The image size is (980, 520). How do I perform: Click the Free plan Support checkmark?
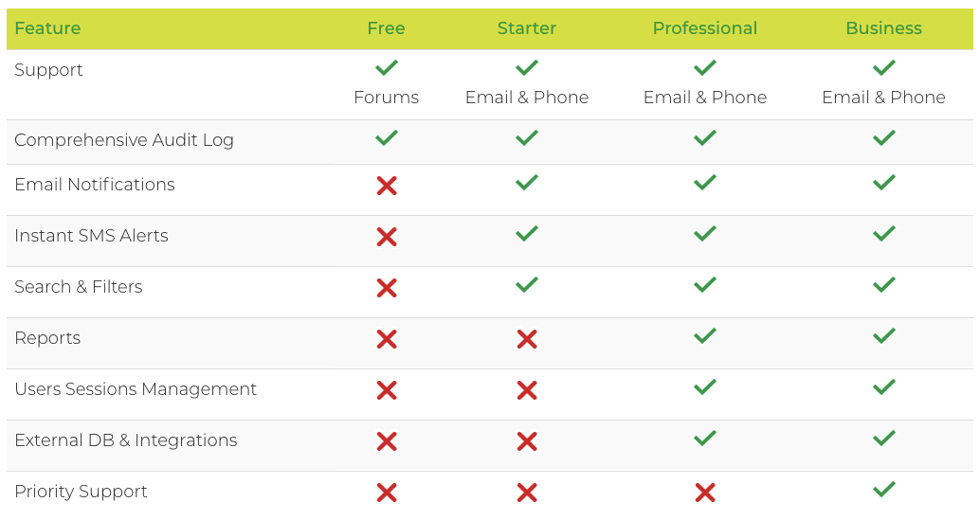pos(386,68)
